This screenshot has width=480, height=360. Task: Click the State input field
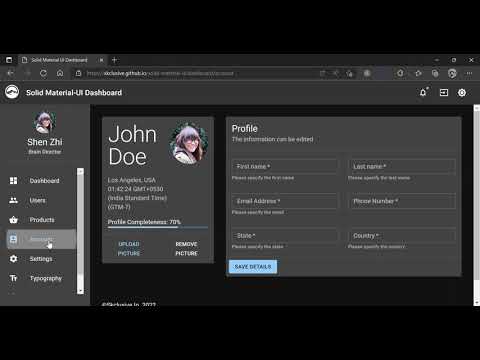285,236
